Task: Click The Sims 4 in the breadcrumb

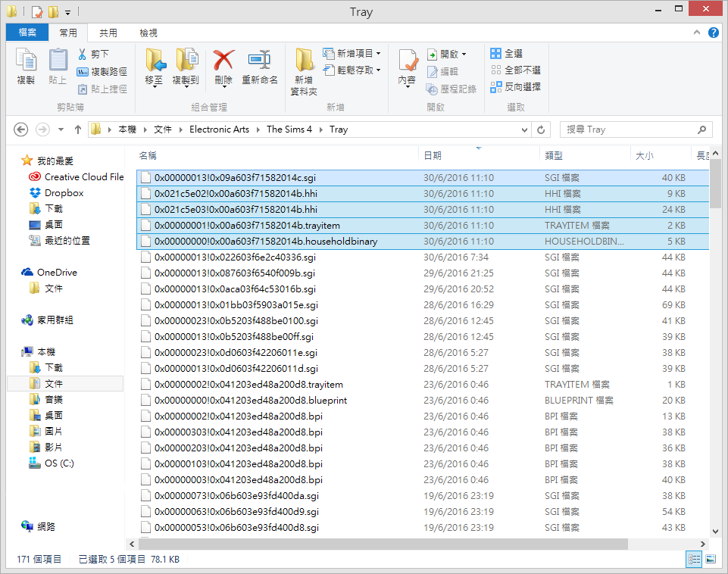Action: [289, 129]
